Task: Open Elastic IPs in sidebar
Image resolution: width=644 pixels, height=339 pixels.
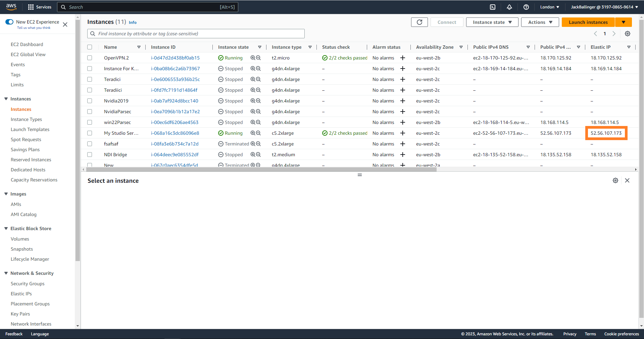Action: pos(21,294)
